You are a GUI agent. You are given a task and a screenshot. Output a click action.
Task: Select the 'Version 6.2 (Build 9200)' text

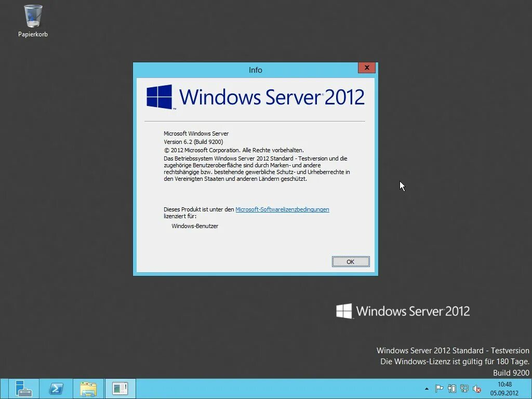click(193, 142)
